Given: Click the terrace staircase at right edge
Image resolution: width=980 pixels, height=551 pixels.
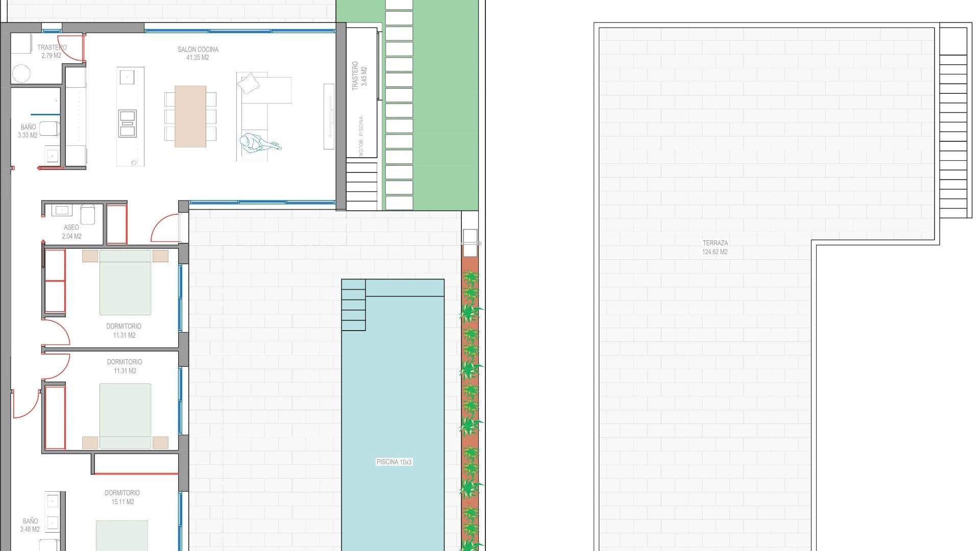Looking at the screenshot, I should pos(953,135).
